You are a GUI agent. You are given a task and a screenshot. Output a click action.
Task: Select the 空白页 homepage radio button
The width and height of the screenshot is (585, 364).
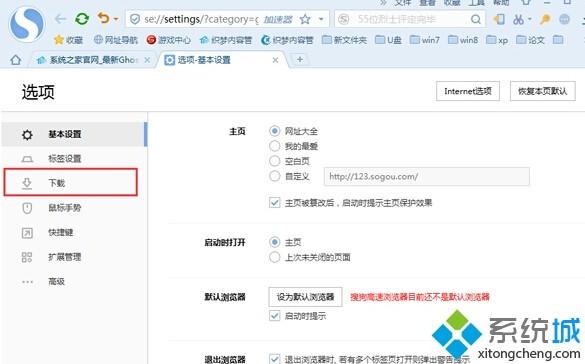tap(275, 161)
